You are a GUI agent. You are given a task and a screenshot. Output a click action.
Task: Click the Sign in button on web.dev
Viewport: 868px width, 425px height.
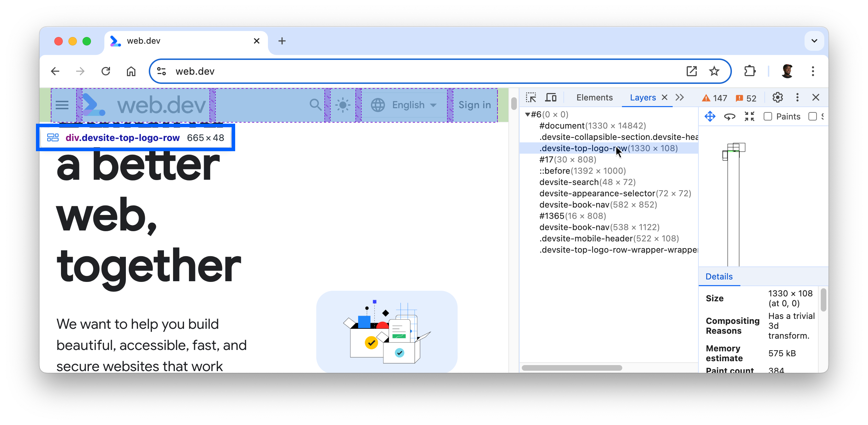[475, 105]
